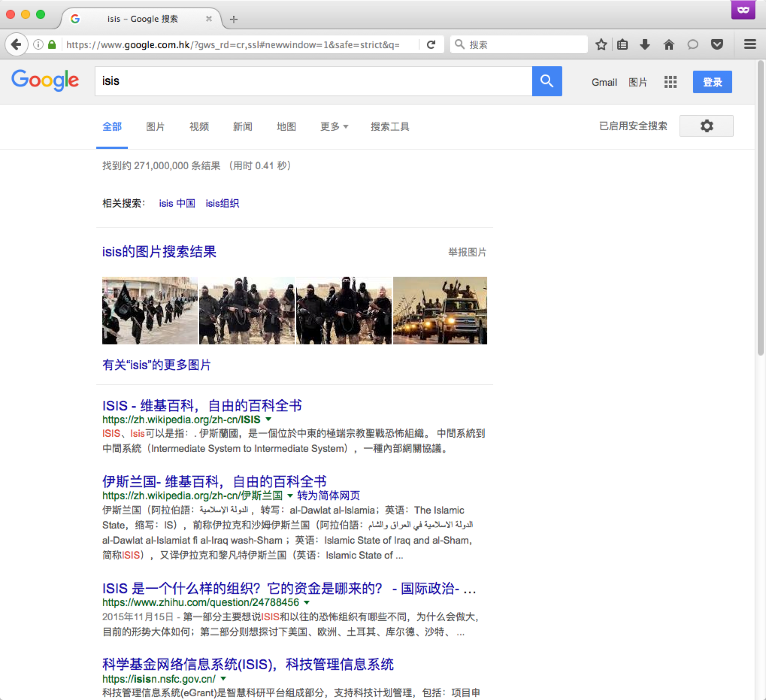The image size is (766, 700).
Task: Expand the 更多 dropdown menu
Action: pyautogui.click(x=334, y=126)
